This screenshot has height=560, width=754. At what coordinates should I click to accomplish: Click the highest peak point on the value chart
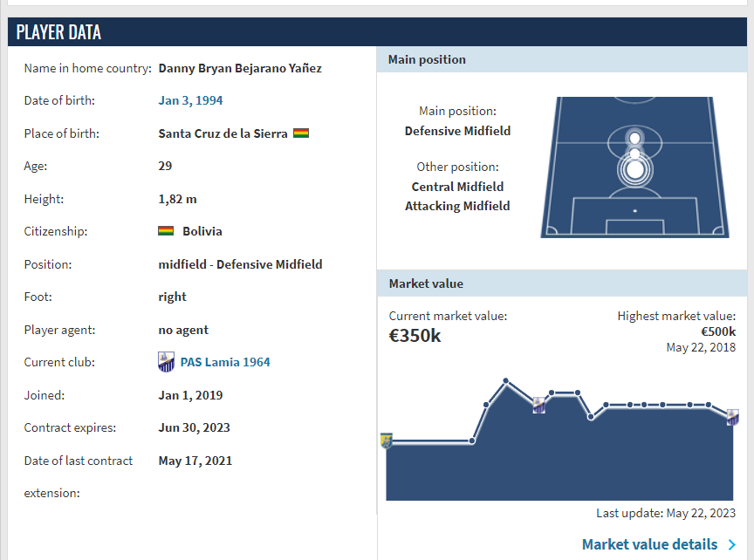click(x=505, y=381)
